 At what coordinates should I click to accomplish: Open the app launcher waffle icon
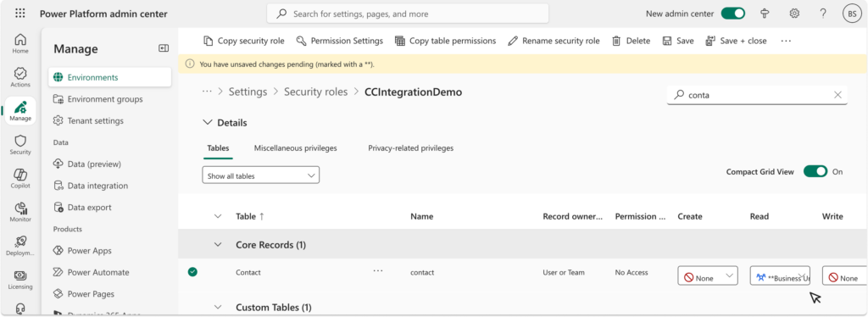(x=20, y=14)
